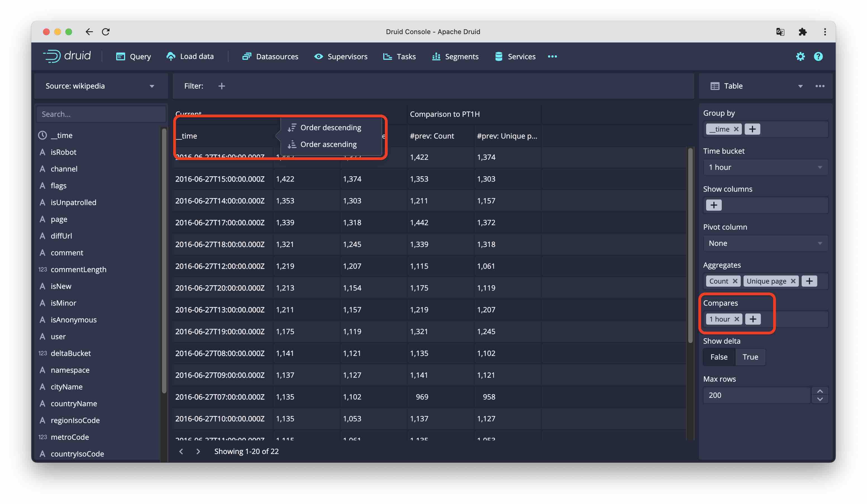
Task: Open the Time bucket dropdown
Action: coord(765,167)
